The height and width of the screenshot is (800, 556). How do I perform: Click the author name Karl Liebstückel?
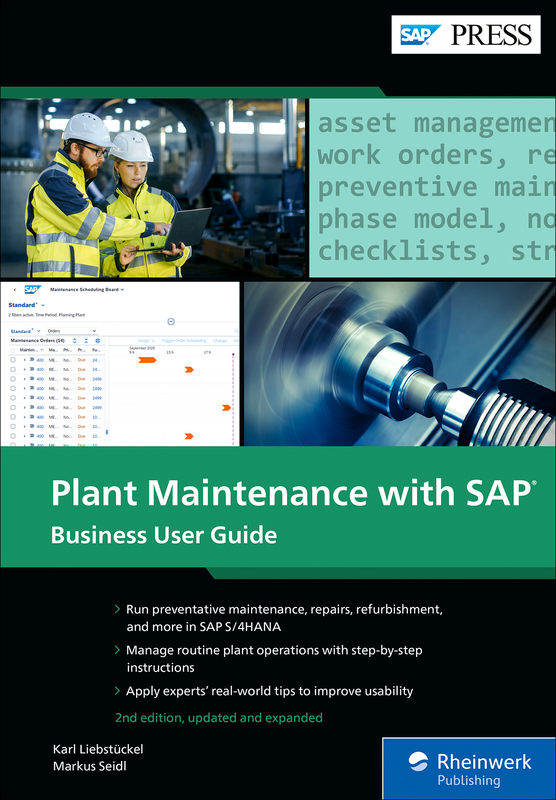click(x=98, y=749)
